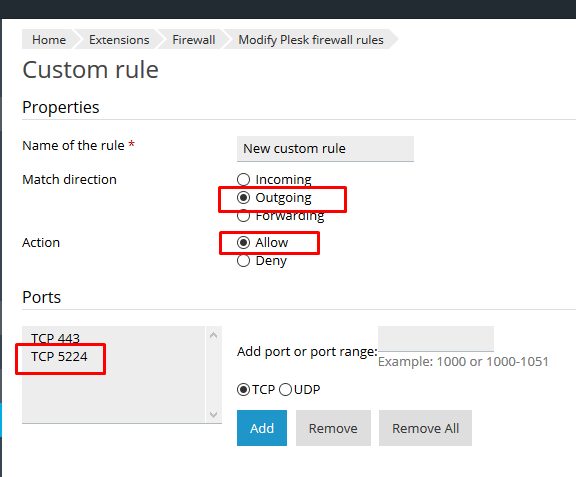Image resolution: width=576 pixels, height=477 pixels.
Task: Select the Incoming match direction
Action: coord(243,179)
